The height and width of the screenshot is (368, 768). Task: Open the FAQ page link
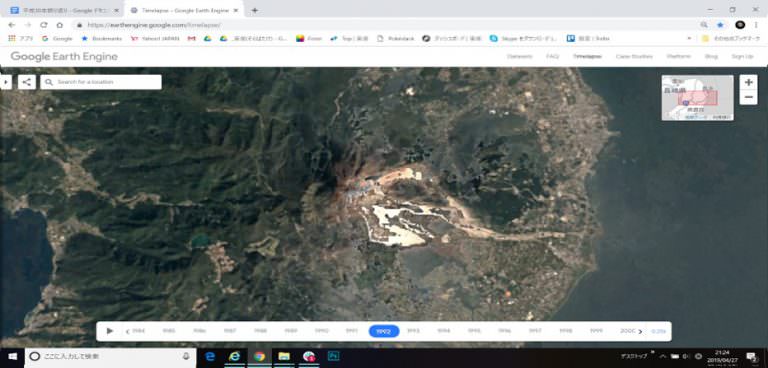click(x=552, y=56)
